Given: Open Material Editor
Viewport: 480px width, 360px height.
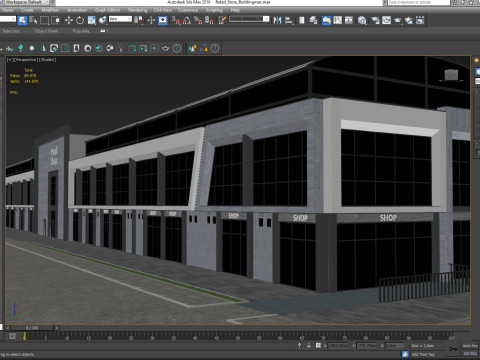Looking at the screenshot, I should (x=362, y=20).
